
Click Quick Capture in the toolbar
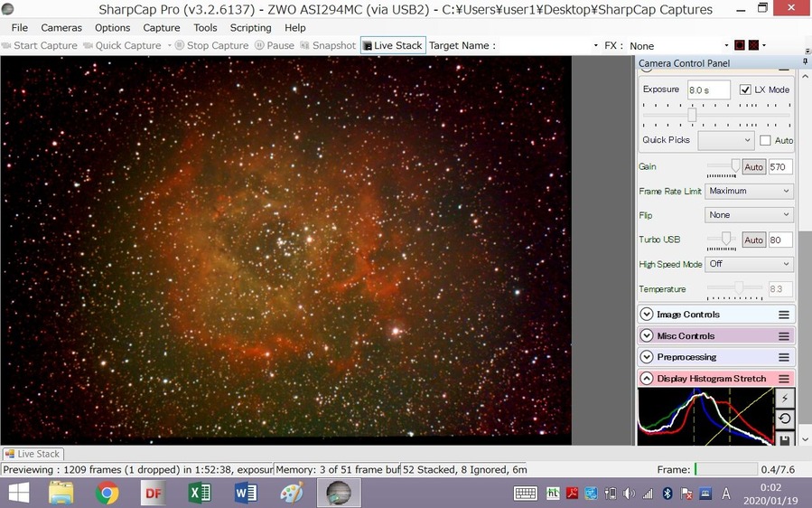pos(123,45)
